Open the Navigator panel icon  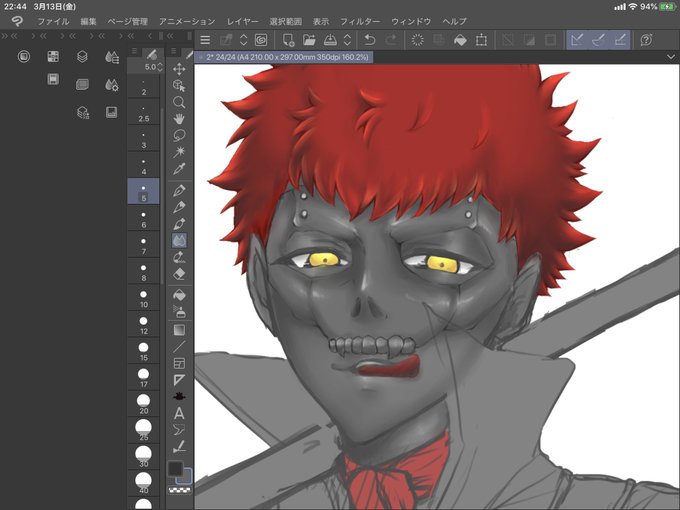tap(111, 112)
